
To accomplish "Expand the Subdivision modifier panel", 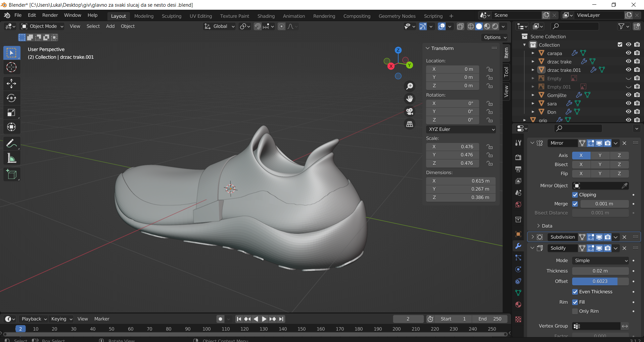I will pos(533,237).
